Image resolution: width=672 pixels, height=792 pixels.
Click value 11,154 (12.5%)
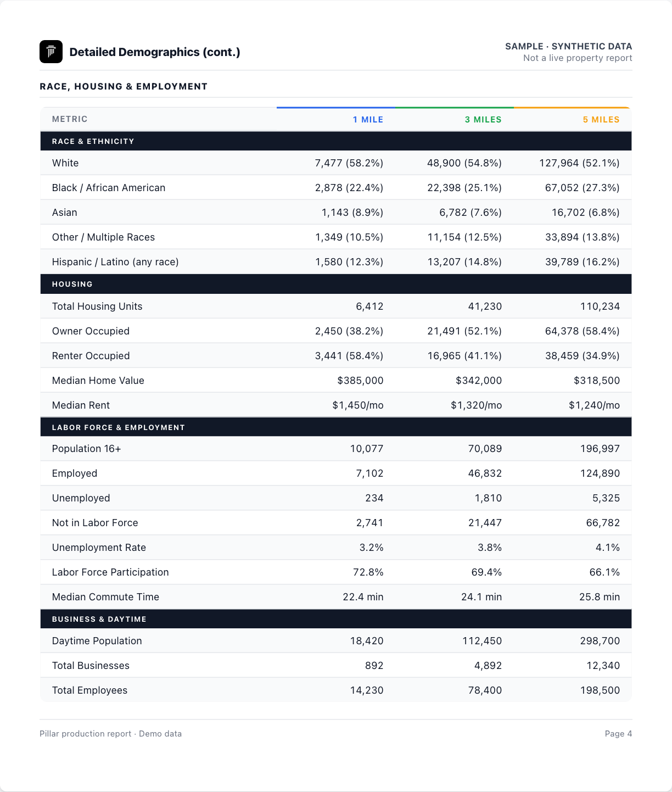coord(464,237)
